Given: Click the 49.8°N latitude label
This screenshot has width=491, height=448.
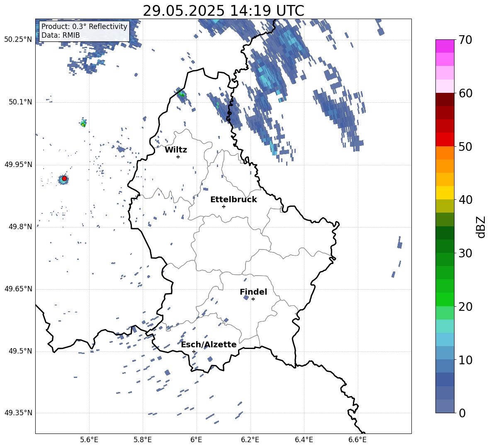Looking at the screenshot, I should pos(20,227).
